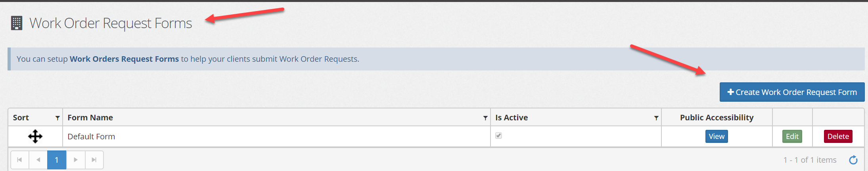868x171 pixels.
Task: Click Create Work Order Request Form button
Action: click(x=792, y=92)
